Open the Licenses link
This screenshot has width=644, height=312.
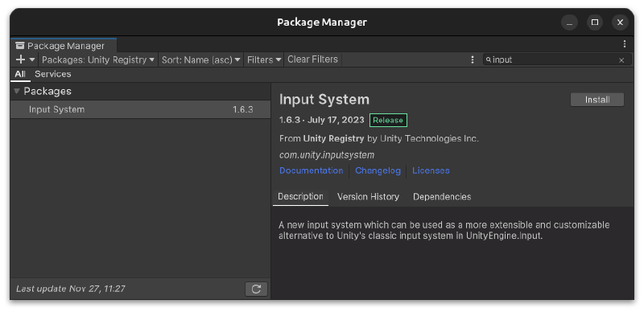pos(431,170)
